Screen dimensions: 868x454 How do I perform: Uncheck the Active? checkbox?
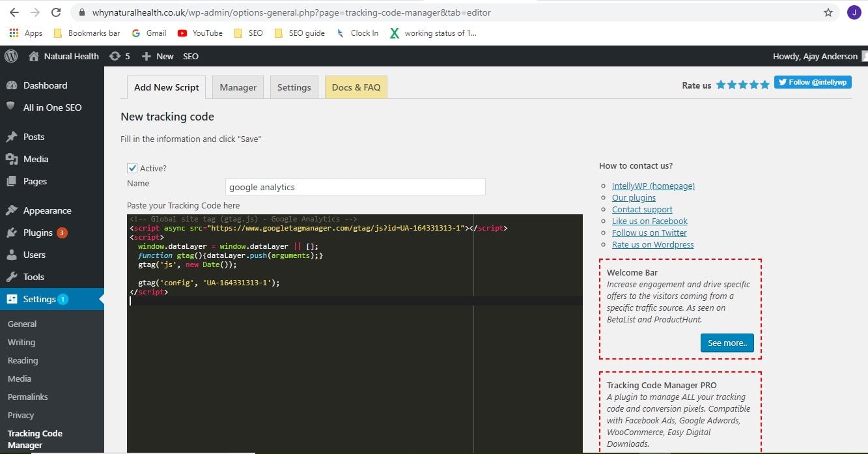(132, 167)
